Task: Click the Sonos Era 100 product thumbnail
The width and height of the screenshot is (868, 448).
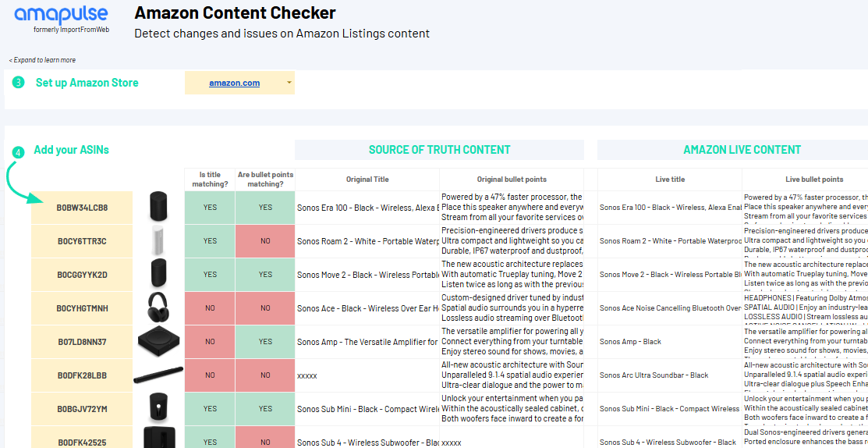Action: [158, 207]
